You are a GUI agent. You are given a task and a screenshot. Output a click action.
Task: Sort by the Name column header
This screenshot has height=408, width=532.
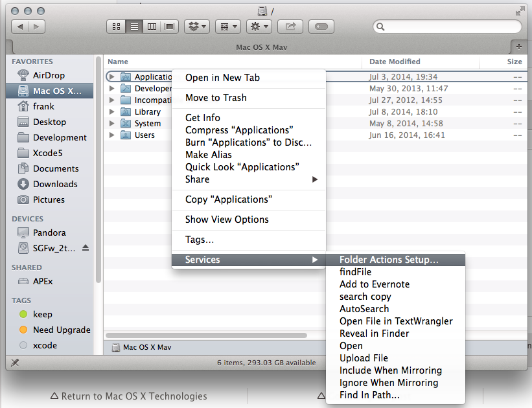click(x=233, y=62)
